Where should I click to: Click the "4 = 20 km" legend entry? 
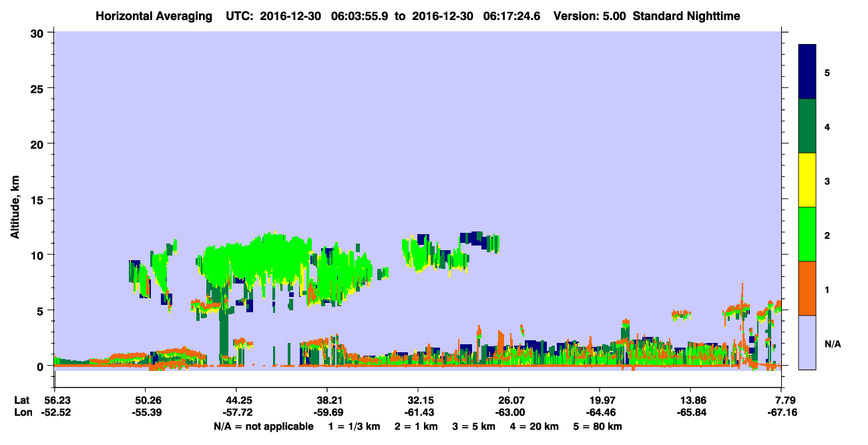point(534,426)
